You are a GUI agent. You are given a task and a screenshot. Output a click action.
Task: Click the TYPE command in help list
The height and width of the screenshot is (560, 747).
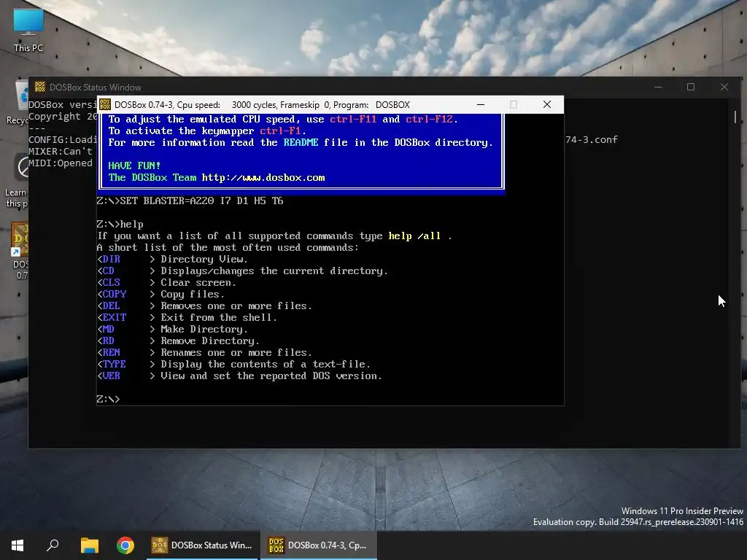pyautogui.click(x=115, y=365)
